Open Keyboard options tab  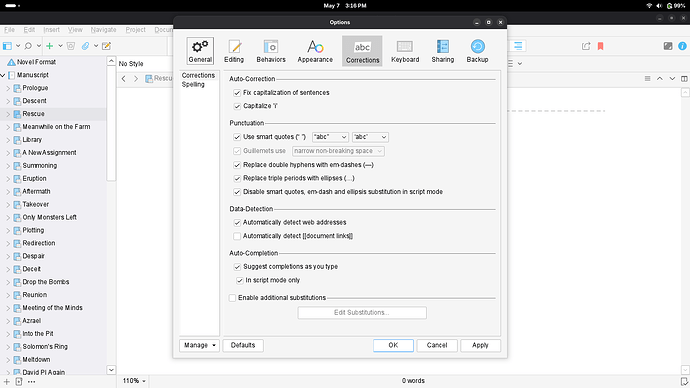405,51
